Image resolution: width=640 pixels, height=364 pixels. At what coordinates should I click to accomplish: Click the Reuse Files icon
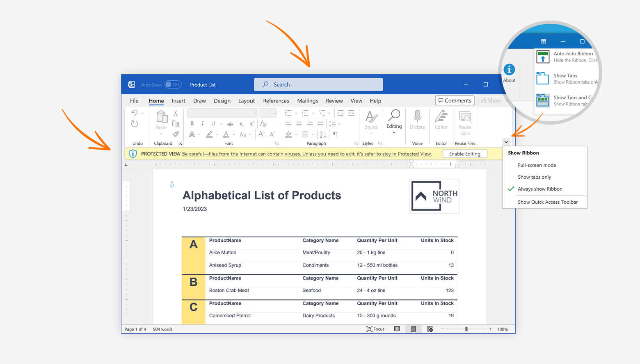click(x=465, y=117)
